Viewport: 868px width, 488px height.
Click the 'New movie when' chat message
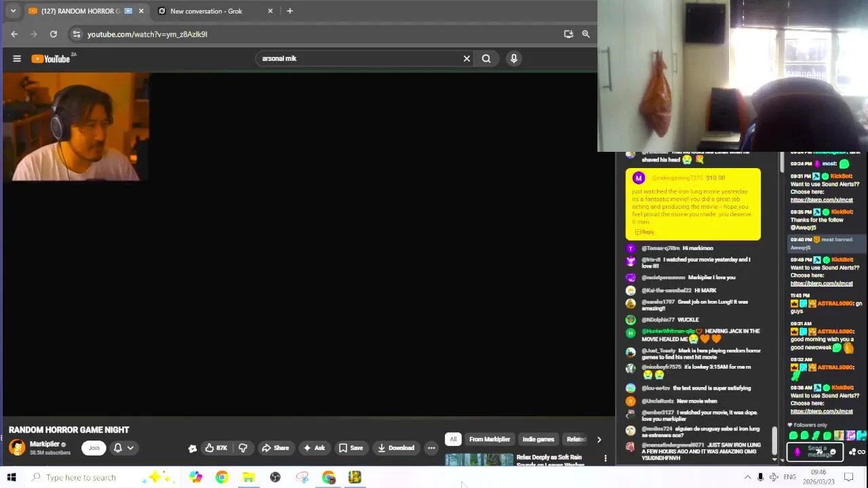coord(696,401)
